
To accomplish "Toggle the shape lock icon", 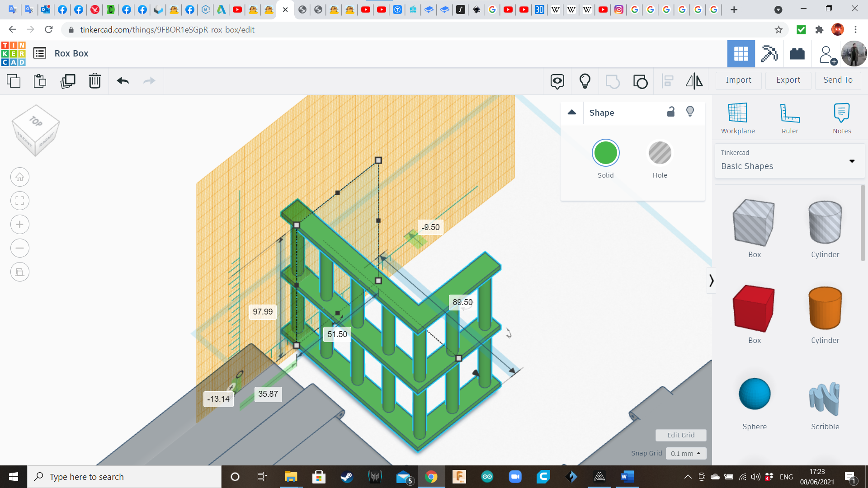I will (x=671, y=112).
